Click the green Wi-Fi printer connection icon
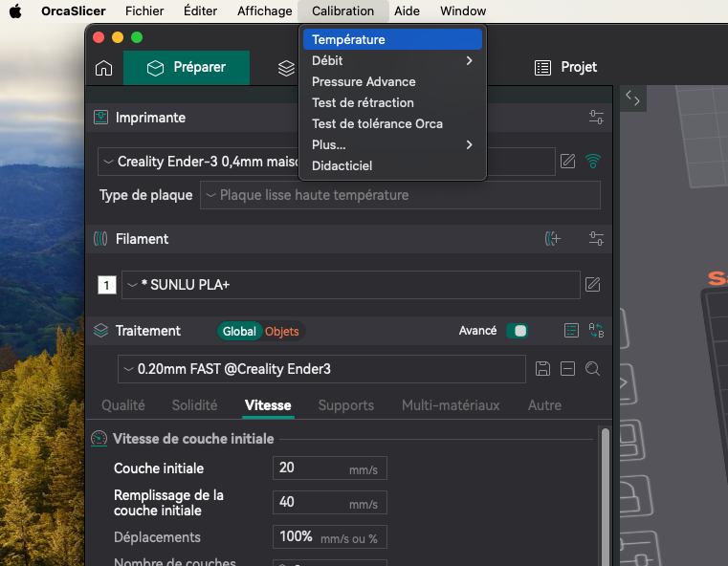 [593, 161]
